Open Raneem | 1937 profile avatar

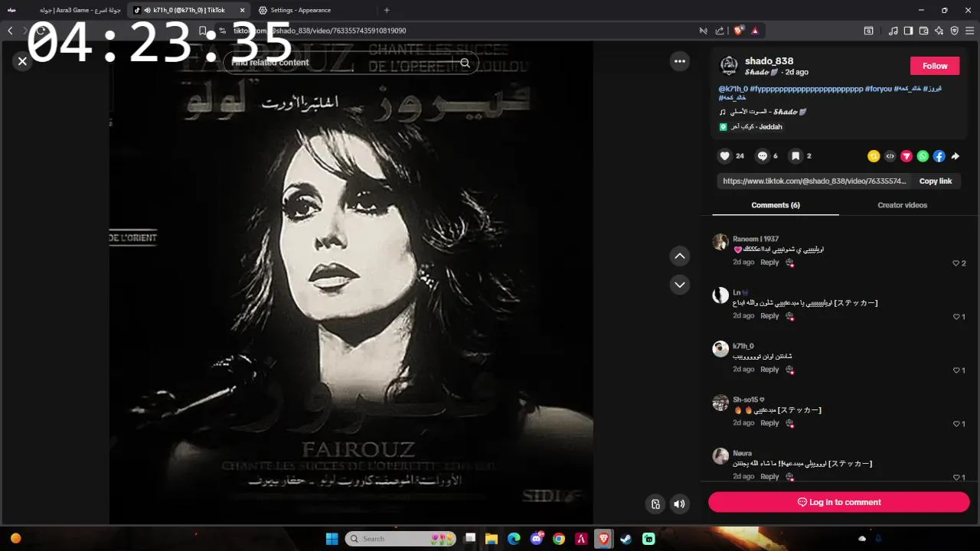point(720,242)
